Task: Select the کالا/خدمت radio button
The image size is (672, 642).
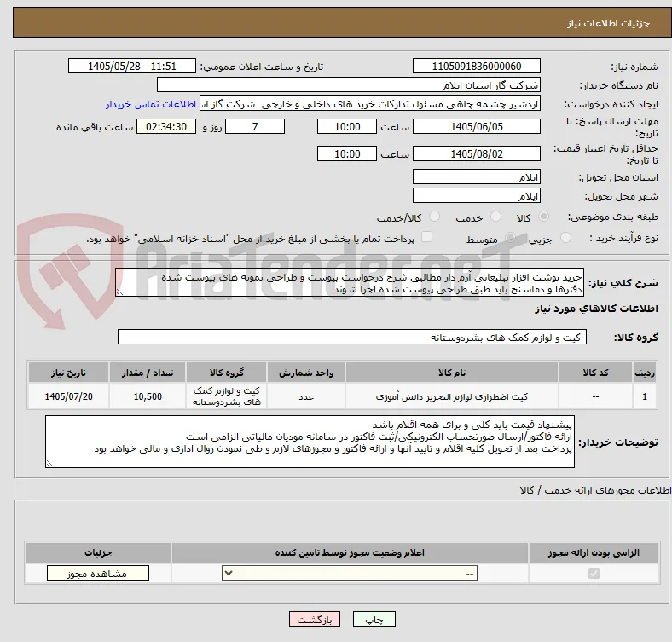Action: click(x=435, y=217)
